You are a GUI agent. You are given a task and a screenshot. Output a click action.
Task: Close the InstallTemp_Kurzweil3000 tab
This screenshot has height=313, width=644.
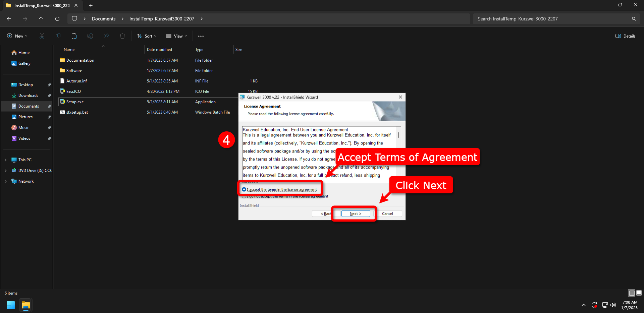point(76,5)
